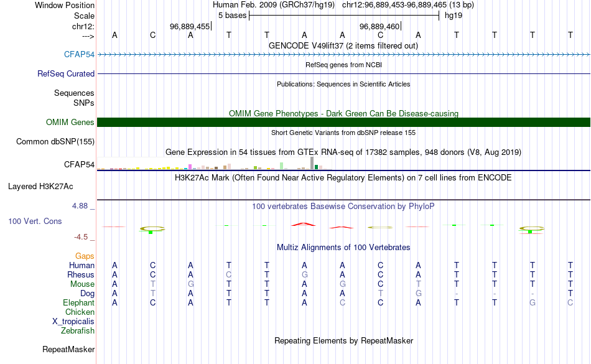The height and width of the screenshot is (364, 591).
Task: Click the CFAP54 intron arrow line
Action: click(344, 55)
